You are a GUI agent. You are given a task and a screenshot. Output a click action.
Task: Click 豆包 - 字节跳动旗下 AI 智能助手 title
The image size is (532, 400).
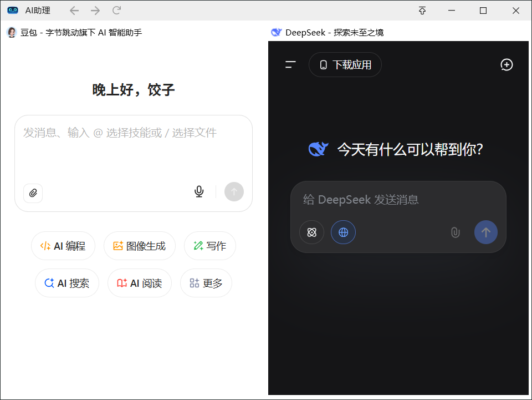[x=81, y=32]
